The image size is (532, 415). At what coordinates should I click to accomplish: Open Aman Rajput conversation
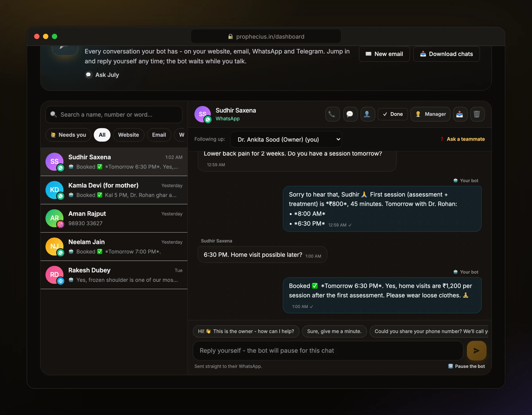[114, 218]
